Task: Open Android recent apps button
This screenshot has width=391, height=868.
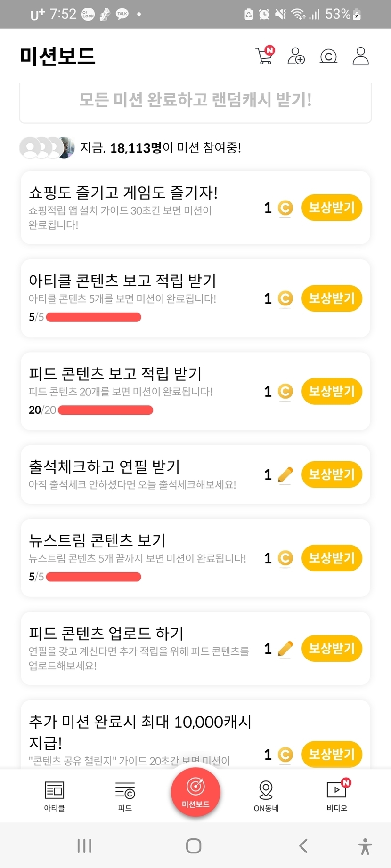Action: coord(84,846)
